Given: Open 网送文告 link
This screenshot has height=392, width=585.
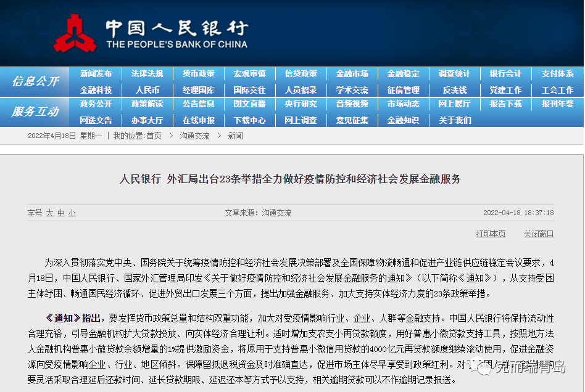Looking at the screenshot, I should click(96, 120).
